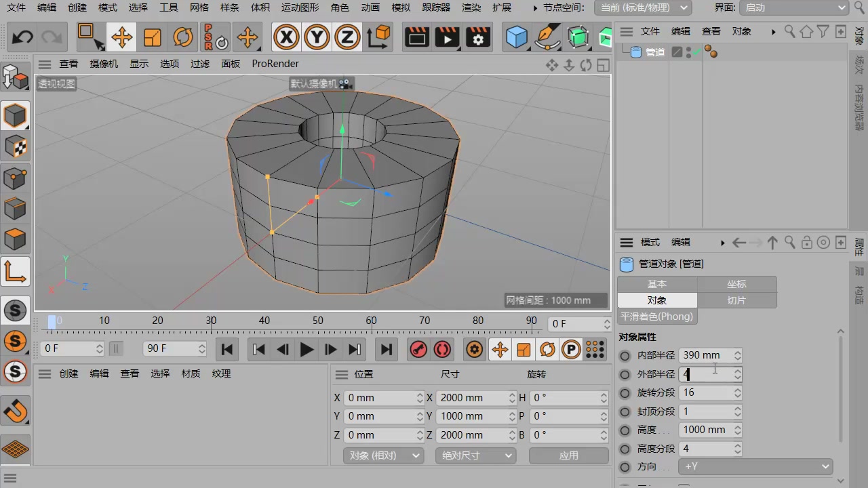Open the 模拟 menu

point(401,7)
